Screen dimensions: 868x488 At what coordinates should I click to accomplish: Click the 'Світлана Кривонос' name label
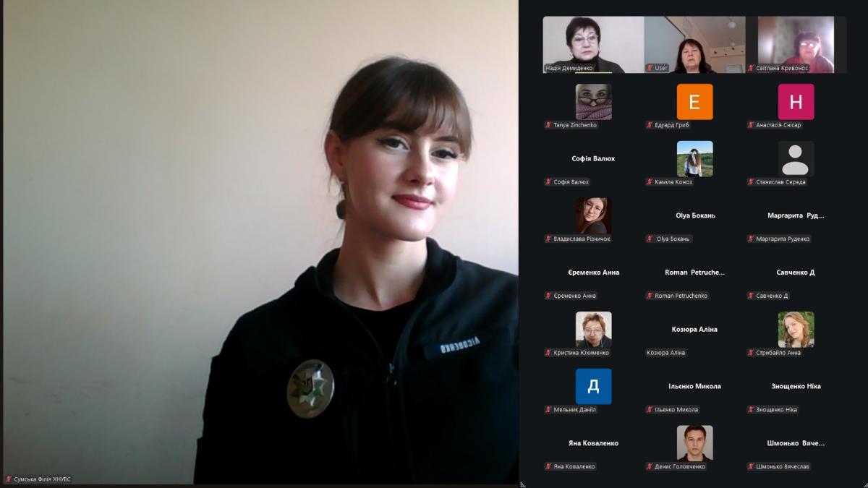point(782,68)
